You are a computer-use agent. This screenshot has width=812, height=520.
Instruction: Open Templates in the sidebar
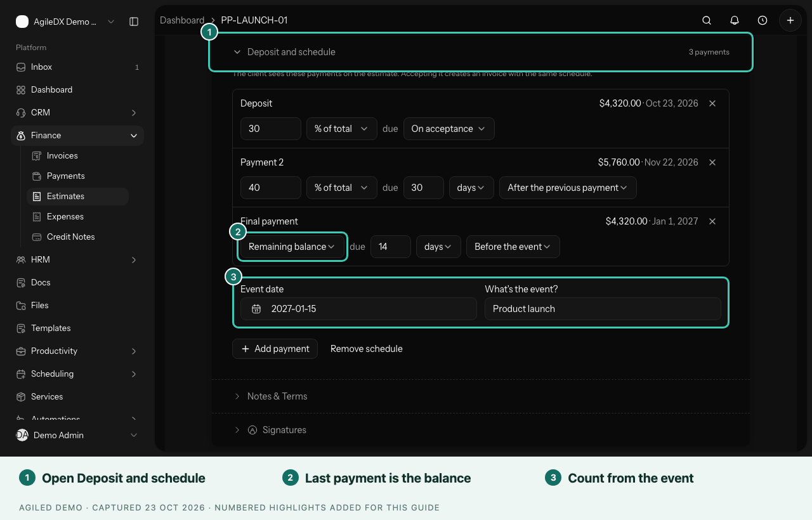point(77,328)
